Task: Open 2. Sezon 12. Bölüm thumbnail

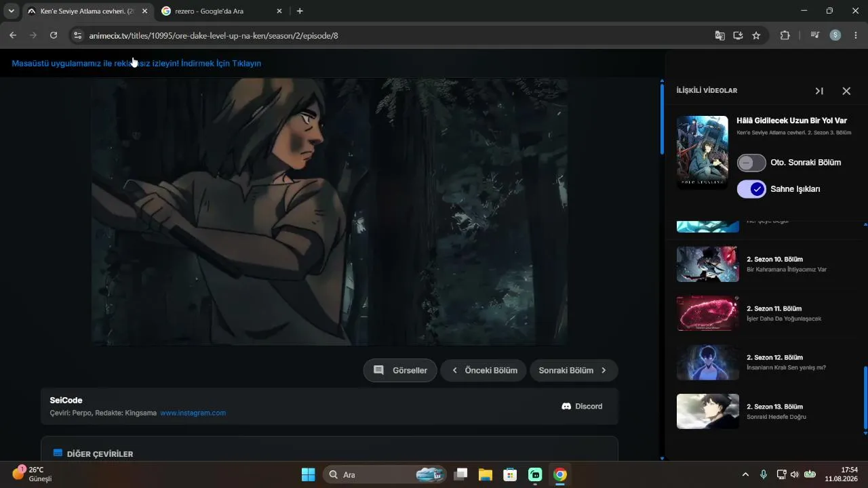Action: click(708, 362)
